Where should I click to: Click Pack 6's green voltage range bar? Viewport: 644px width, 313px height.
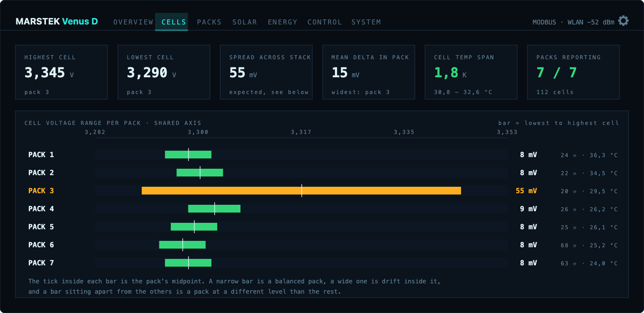pyautogui.click(x=182, y=245)
